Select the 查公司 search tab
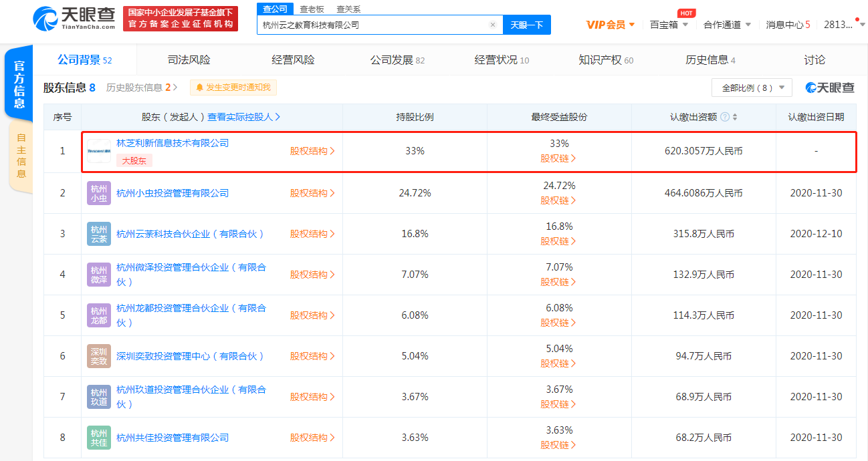The image size is (868, 461). [275, 9]
